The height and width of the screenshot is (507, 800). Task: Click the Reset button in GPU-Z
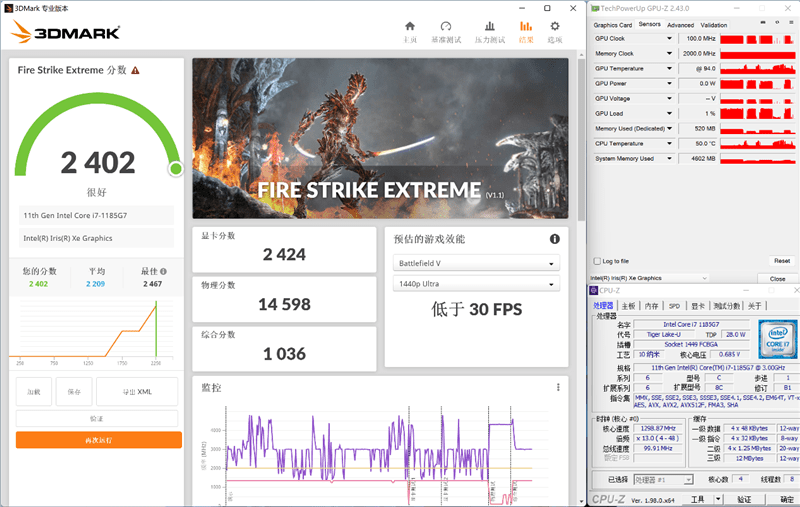[782, 261]
